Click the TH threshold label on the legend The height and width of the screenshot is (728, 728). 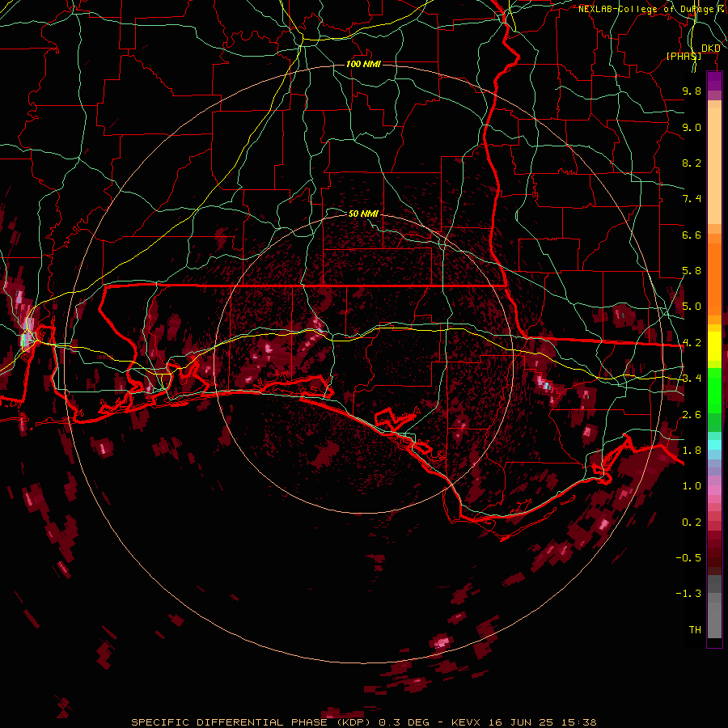click(695, 630)
